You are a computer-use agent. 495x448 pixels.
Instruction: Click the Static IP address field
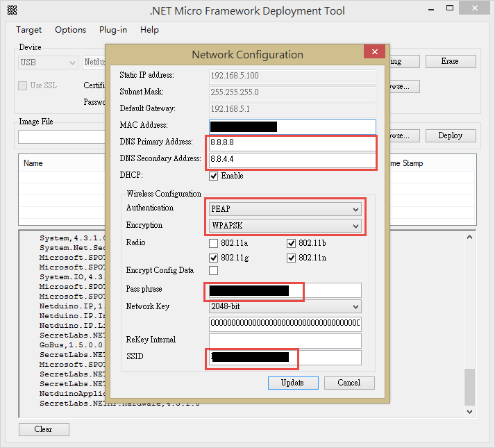[x=292, y=76]
